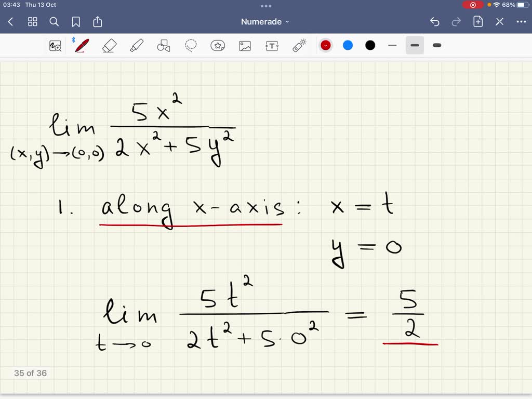Activate the Laser pointer tool

click(x=299, y=46)
